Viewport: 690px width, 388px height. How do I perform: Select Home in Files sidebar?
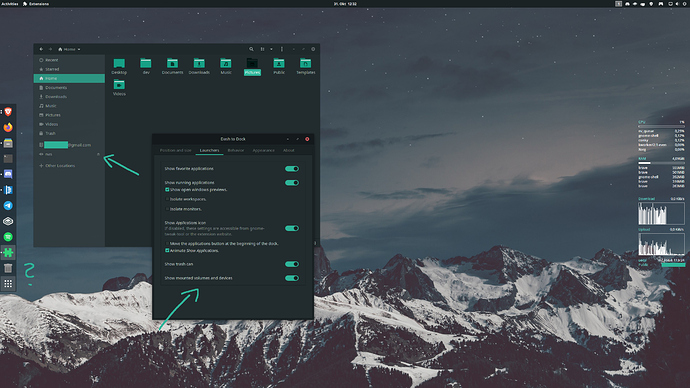click(69, 78)
